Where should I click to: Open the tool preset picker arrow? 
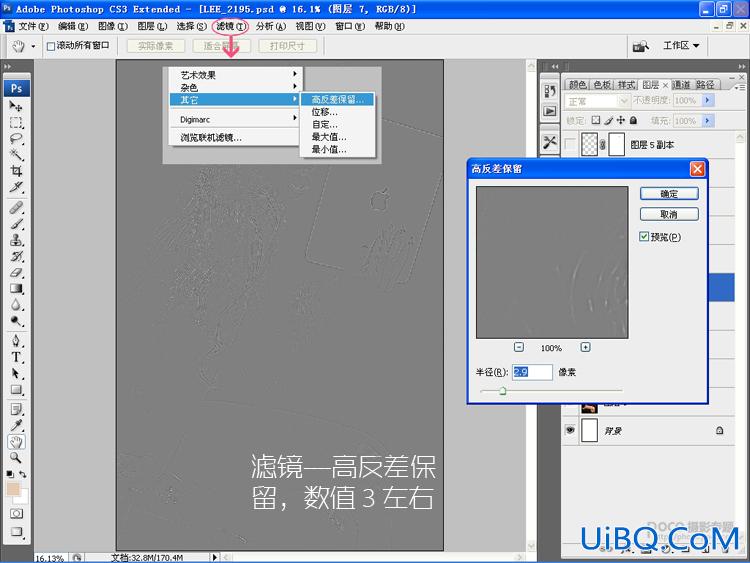point(33,46)
